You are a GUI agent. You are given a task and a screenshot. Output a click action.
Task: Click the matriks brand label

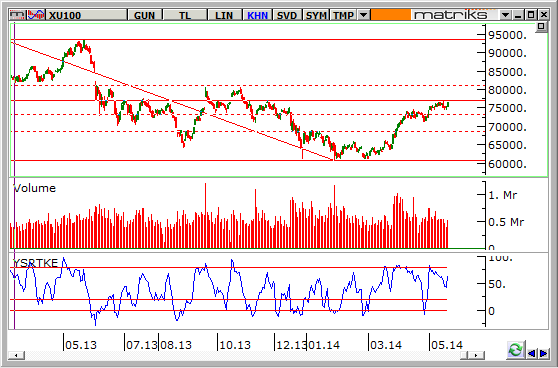coord(451,15)
